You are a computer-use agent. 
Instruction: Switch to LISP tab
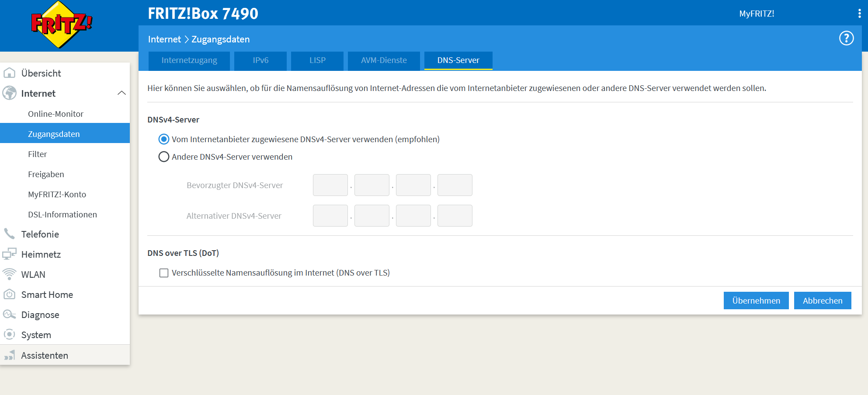pyautogui.click(x=317, y=60)
